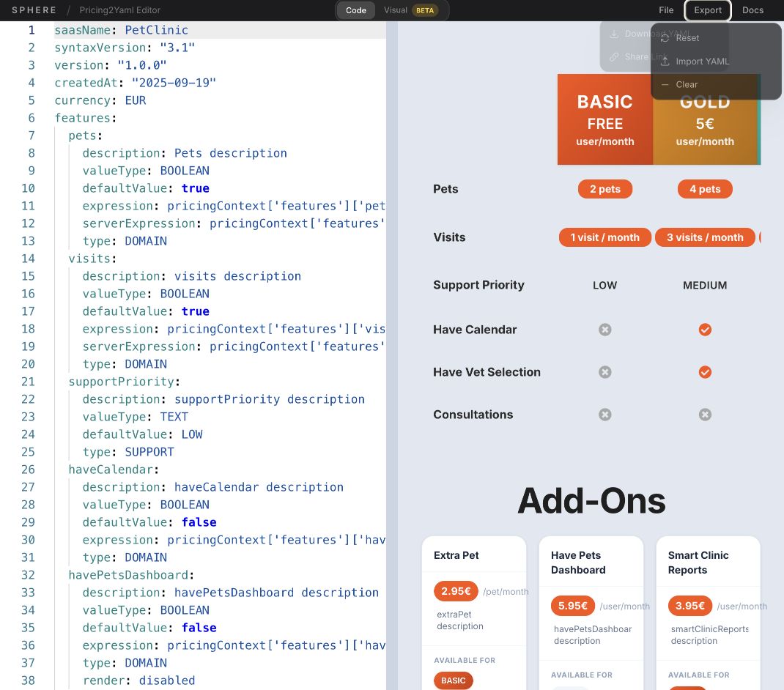Click the Visits feature row label

[x=449, y=237]
